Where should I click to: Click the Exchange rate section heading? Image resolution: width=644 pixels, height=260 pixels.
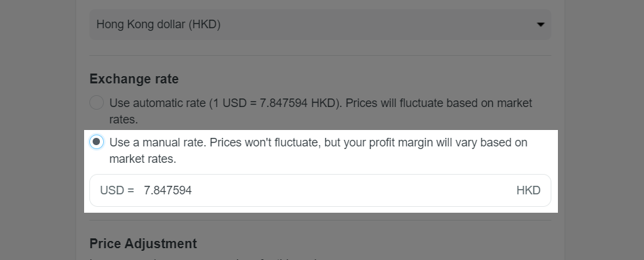(134, 79)
